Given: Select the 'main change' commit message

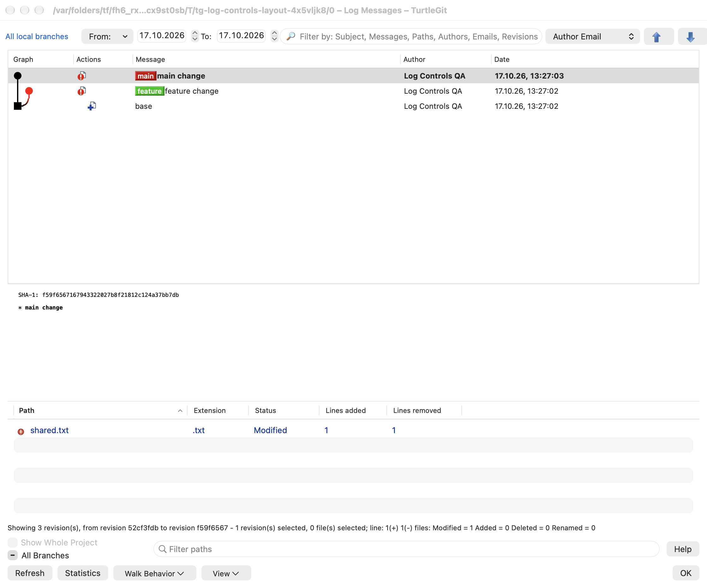Looking at the screenshot, I should click(181, 76).
